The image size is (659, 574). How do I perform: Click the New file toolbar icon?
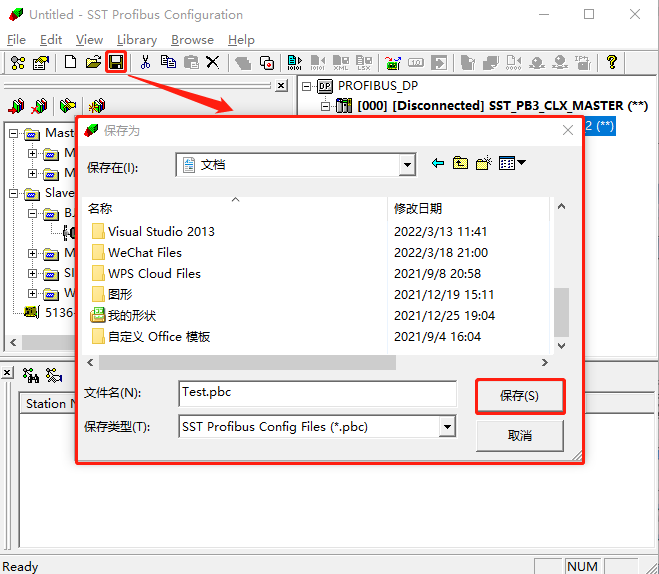coord(70,62)
